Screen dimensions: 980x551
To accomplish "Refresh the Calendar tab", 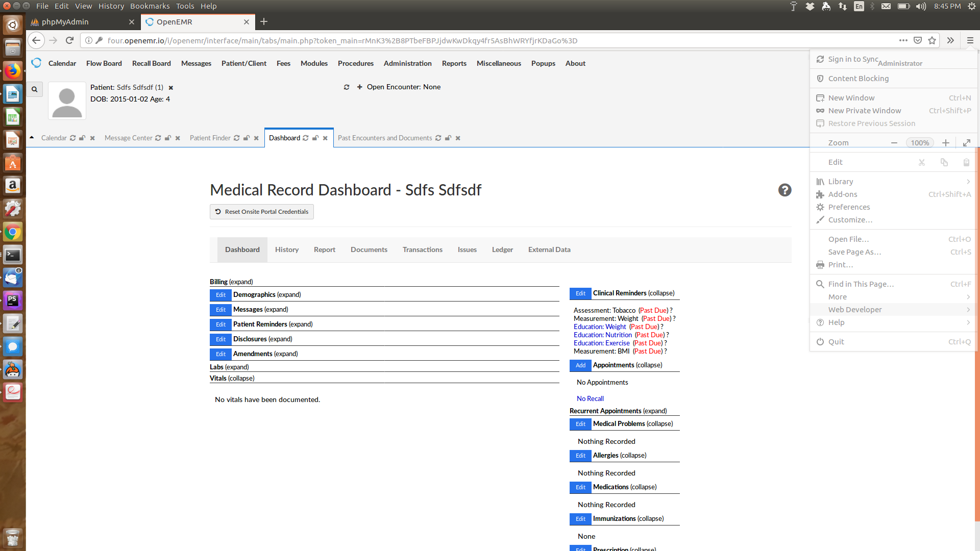I will [x=73, y=138].
